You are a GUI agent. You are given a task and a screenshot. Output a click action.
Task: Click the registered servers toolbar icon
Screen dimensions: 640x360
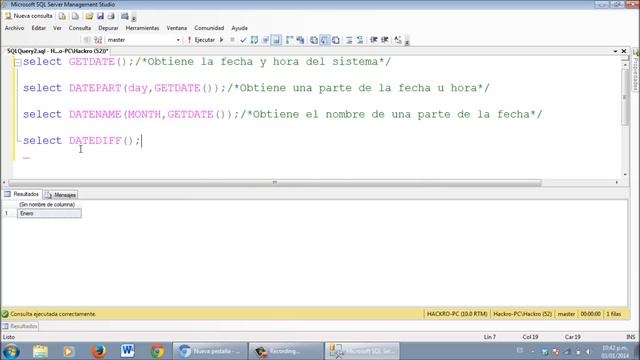pos(124,16)
